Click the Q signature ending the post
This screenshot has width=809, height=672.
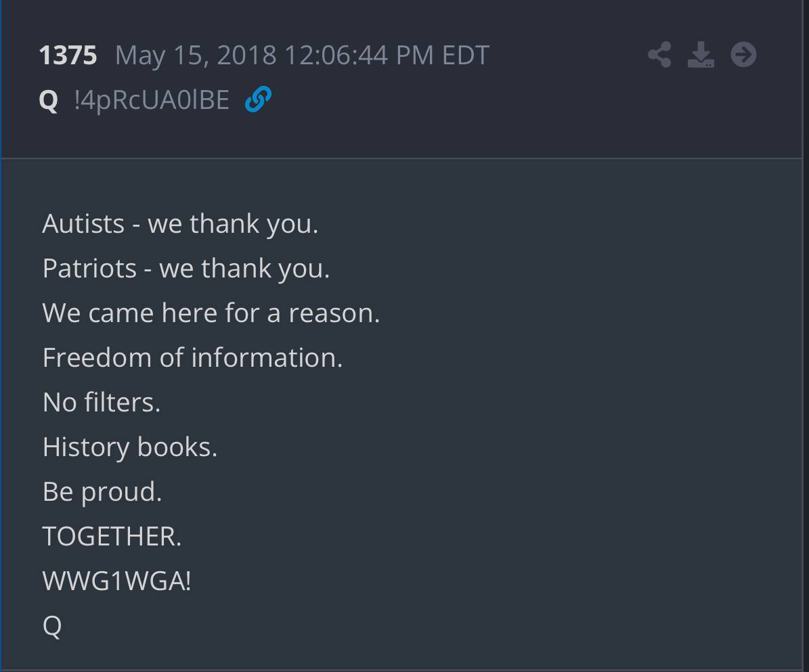coord(52,626)
